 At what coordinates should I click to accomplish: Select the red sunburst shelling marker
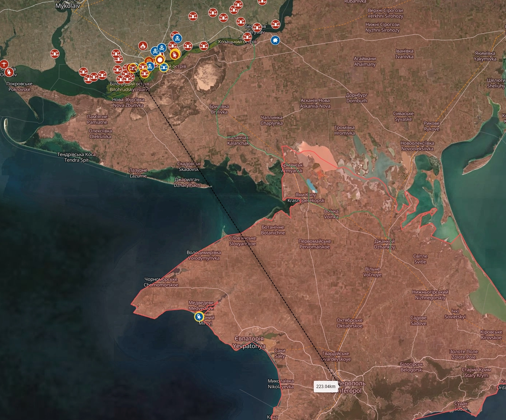(x=148, y=61)
